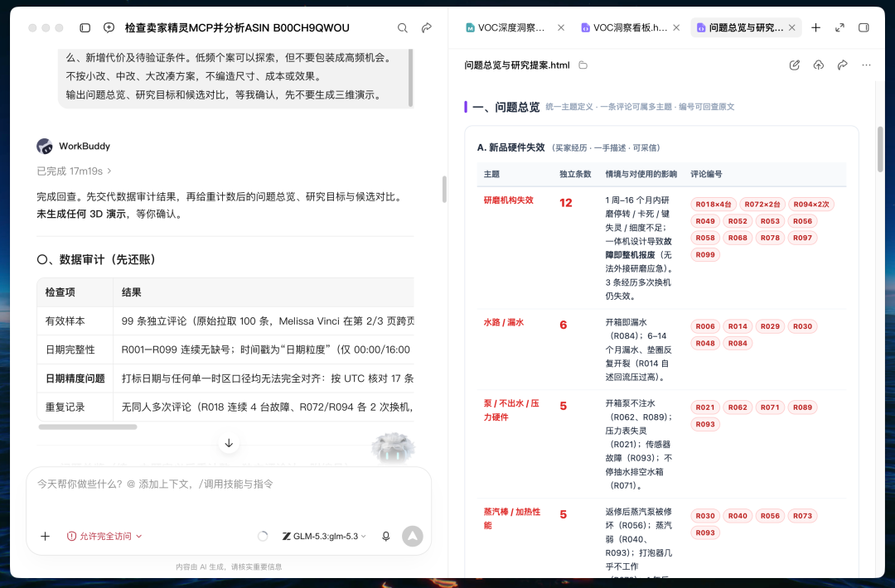This screenshot has width=895, height=588.
Task: Click the 一、问题总览 section heading
Action: [506, 107]
